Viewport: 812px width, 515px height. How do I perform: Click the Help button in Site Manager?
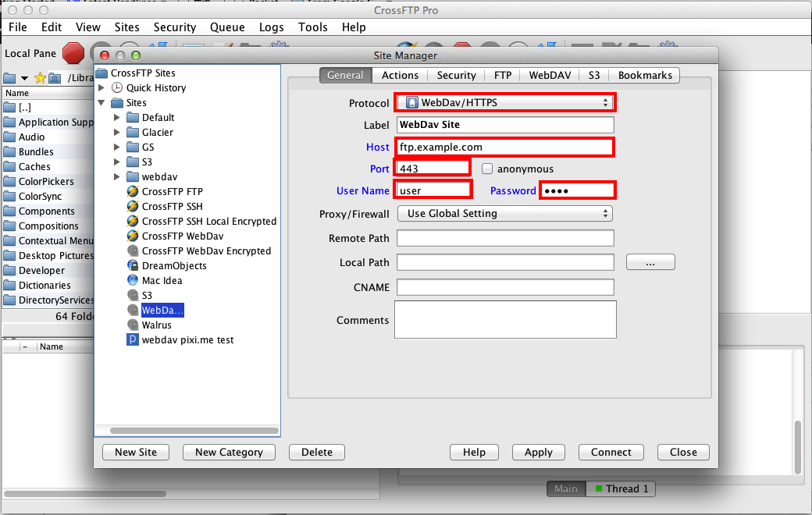pos(474,452)
